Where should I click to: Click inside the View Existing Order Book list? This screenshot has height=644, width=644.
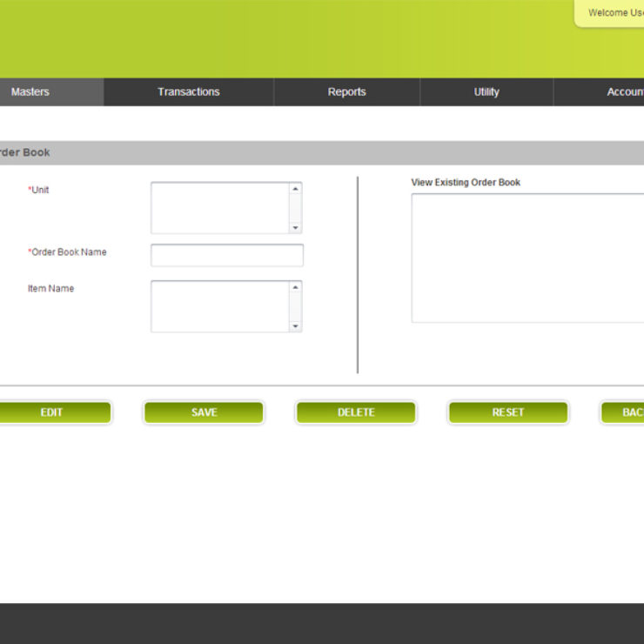pyautogui.click(x=527, y=258)
